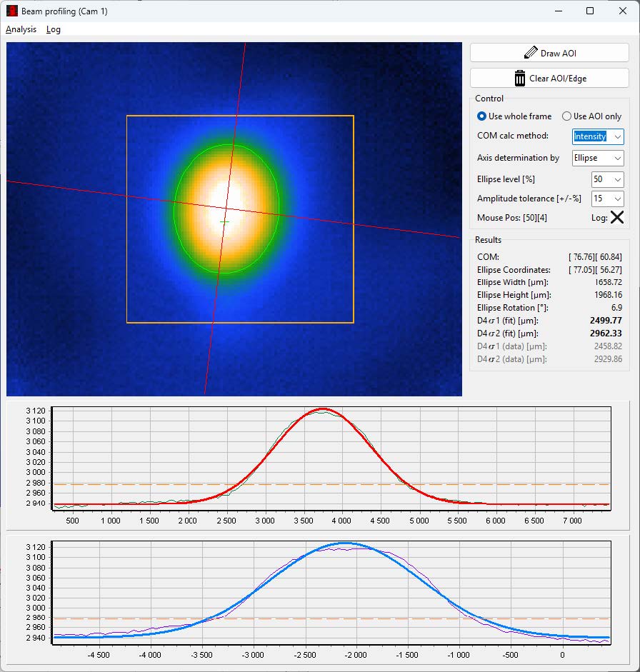This screenshot has height=672, width=640.
Task: Open the Analysis menu
Action: click(x=21, y=29)
